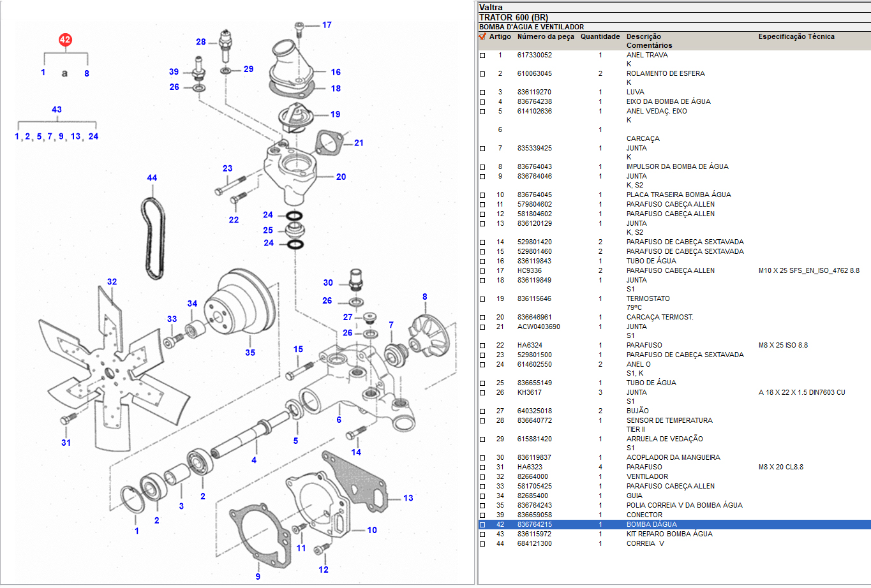Image resolution: width=871 pixels, height=588 pixels.
Task: Click the V-belt drawing in diagram
Action: point(153,239)
